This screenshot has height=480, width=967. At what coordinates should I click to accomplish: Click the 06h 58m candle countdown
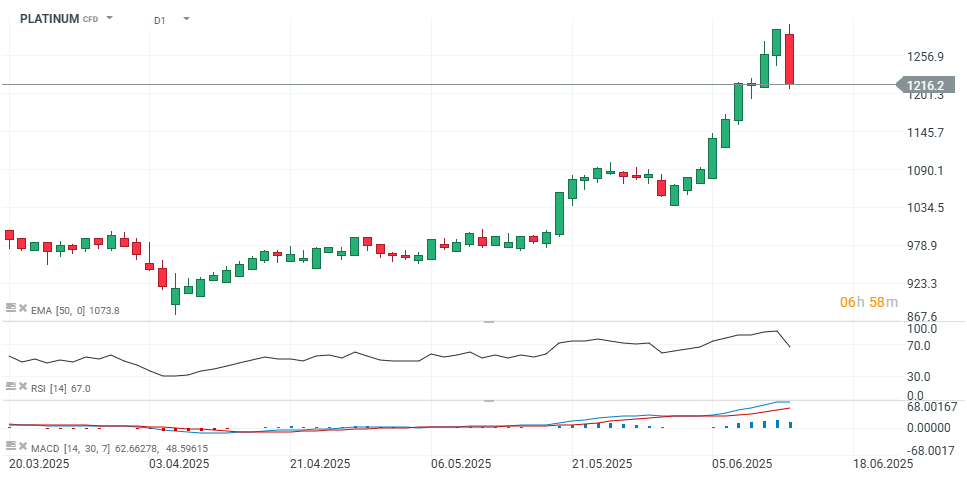[869, 302]
